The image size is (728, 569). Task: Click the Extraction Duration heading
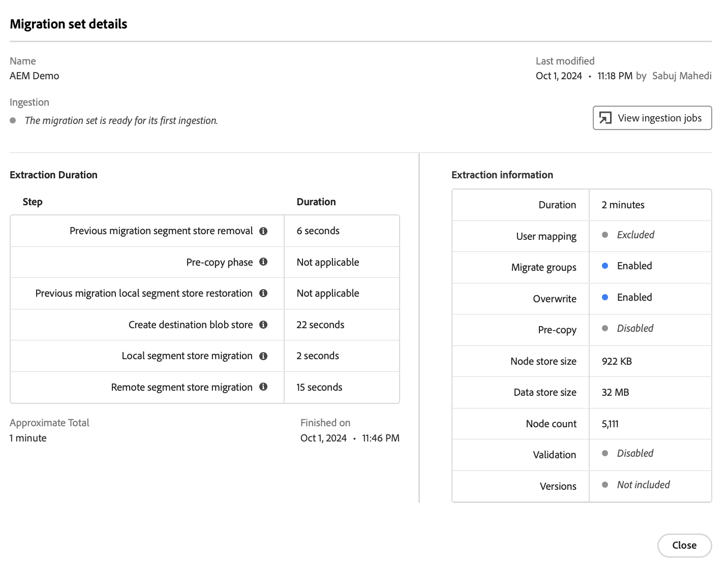[x=53, y=175]
